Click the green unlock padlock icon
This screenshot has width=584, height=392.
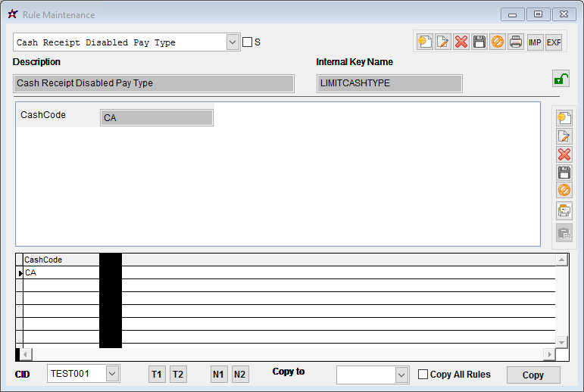[561, 79]
